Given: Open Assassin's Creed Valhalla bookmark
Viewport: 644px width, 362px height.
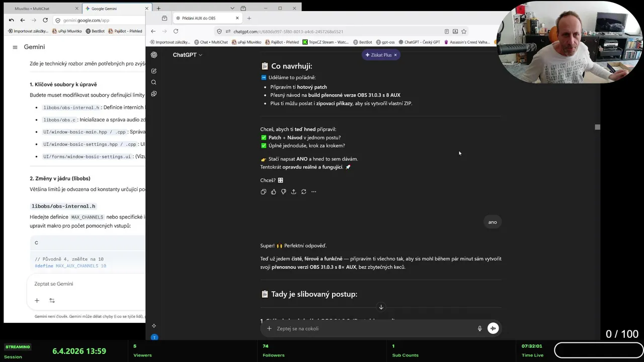Looking at the screenshot, I should pos(467,42).
